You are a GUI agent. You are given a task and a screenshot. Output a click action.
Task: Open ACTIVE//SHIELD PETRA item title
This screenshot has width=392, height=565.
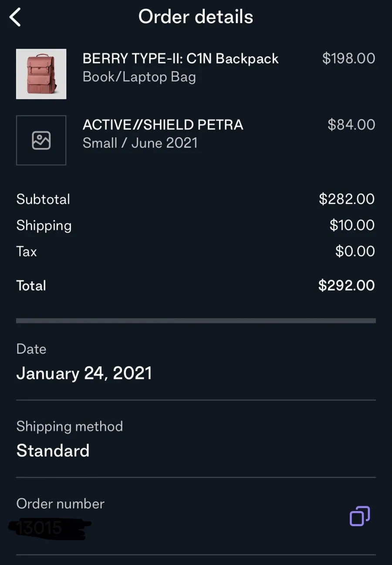163,125
